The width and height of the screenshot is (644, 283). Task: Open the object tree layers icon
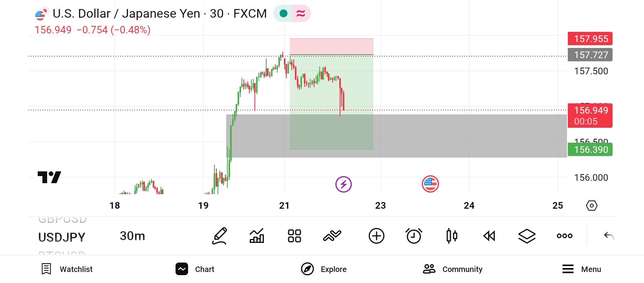tap(527, 236)
